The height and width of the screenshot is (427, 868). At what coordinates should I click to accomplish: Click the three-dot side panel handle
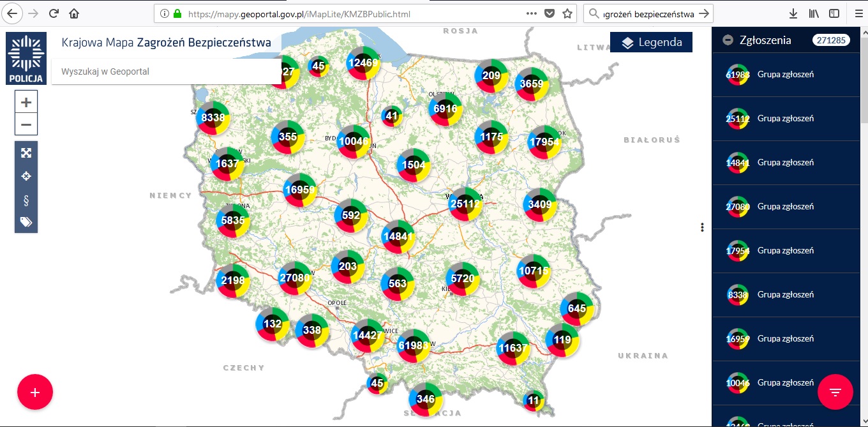[702, 227]
